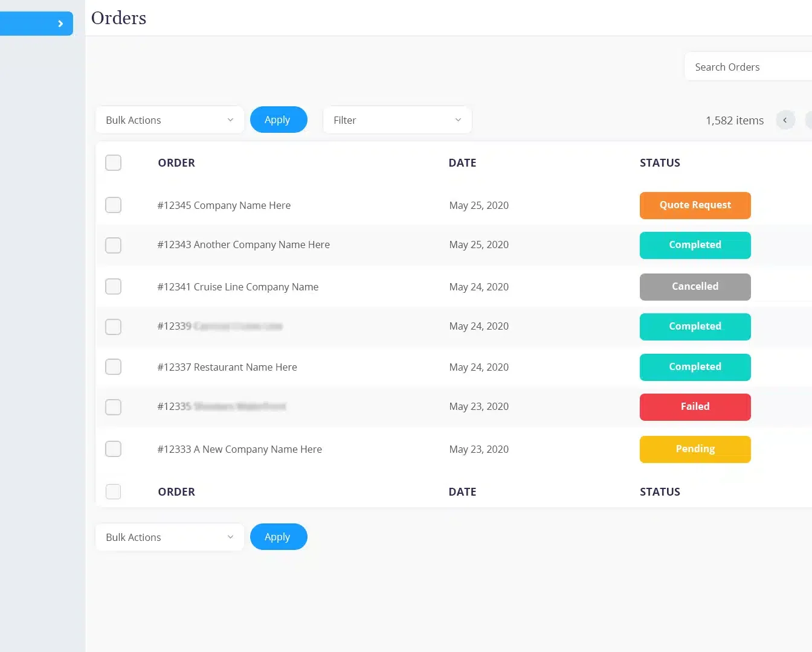Open order #12343 Another Company Name Here

point(243,245)
